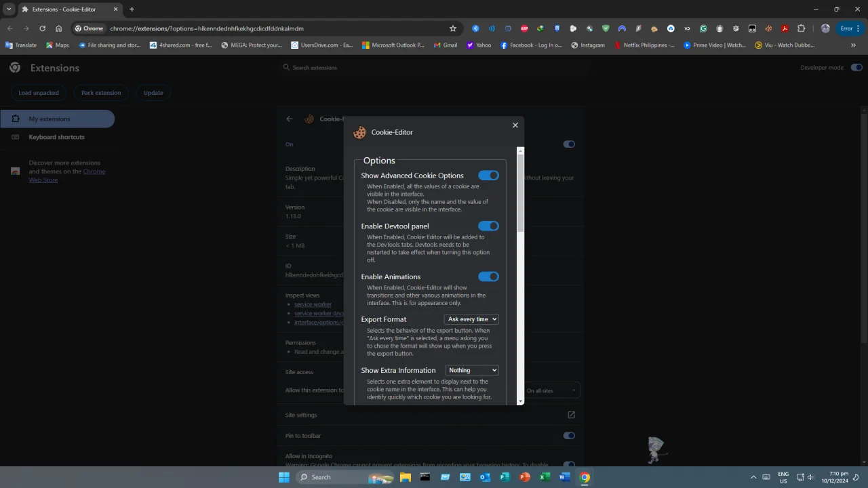Click the Update button
This screenshot has height=488, width=868.
153,93
